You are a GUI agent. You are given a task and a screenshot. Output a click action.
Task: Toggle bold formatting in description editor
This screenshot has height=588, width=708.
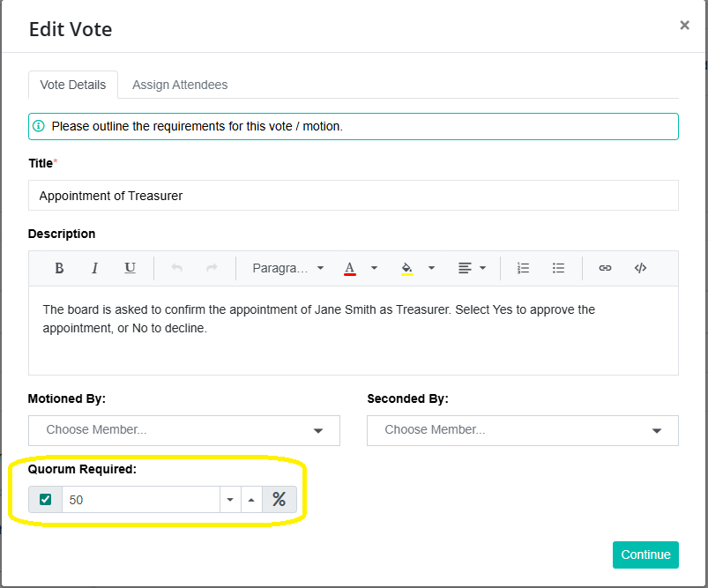(59, 268)
